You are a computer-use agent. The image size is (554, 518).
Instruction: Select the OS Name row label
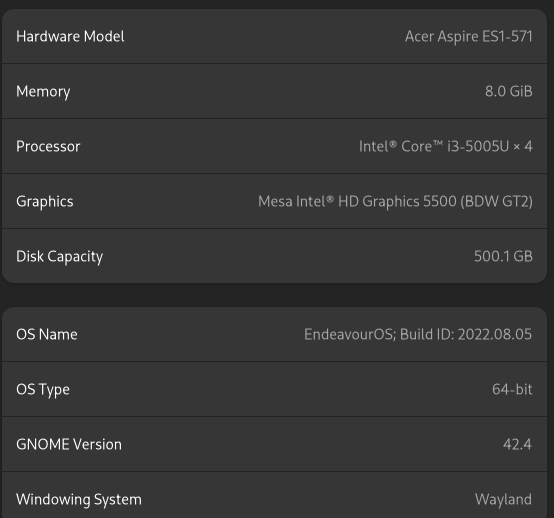coord(47,335)
